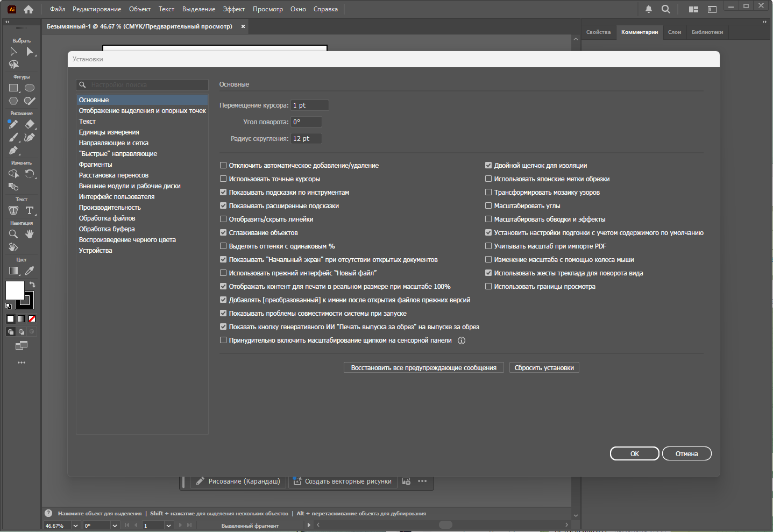The image size is (773, 532).
Task: Switch to the Слои panel tab
Action: 675,32
